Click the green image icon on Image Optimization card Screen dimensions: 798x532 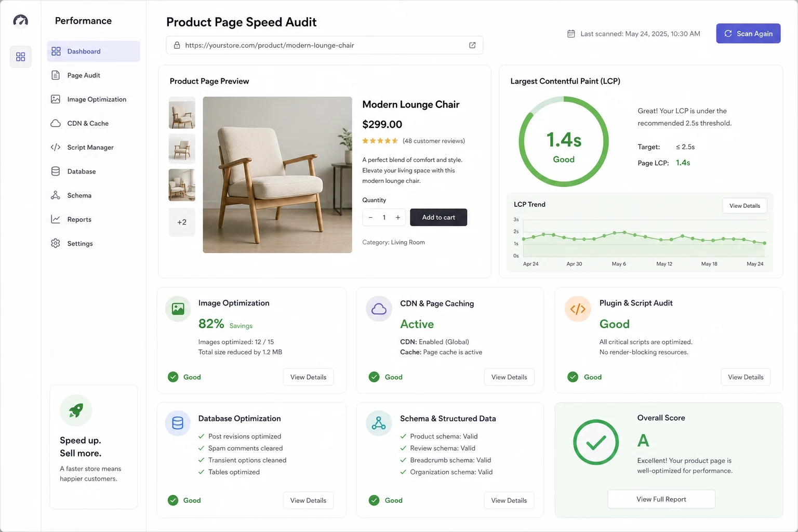pyautogui.click(x=178, y=309)
